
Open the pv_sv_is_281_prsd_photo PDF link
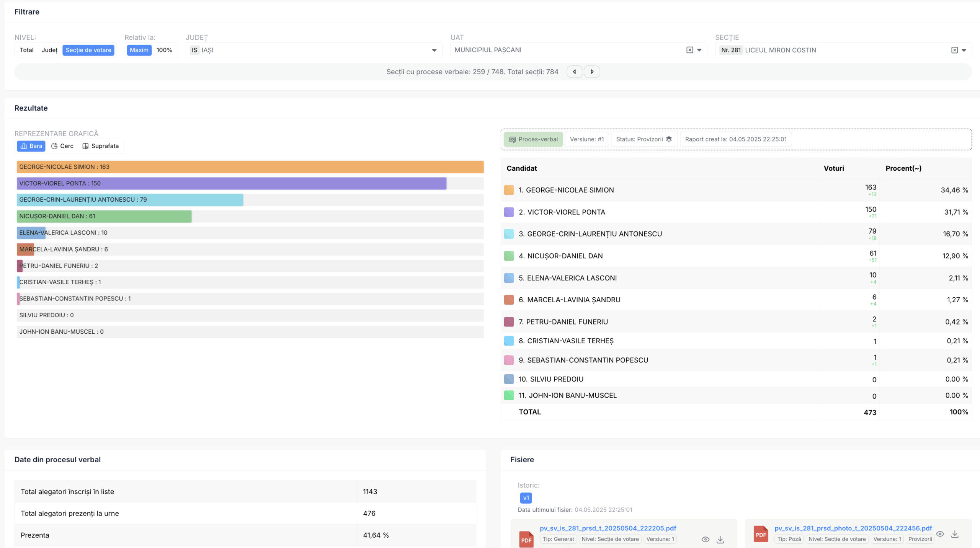tap(853, 528)
